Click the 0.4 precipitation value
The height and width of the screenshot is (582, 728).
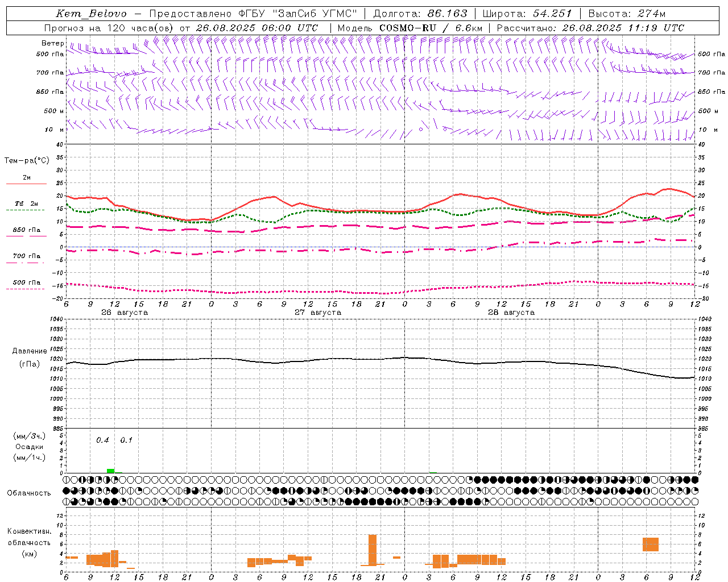(102, 440)
